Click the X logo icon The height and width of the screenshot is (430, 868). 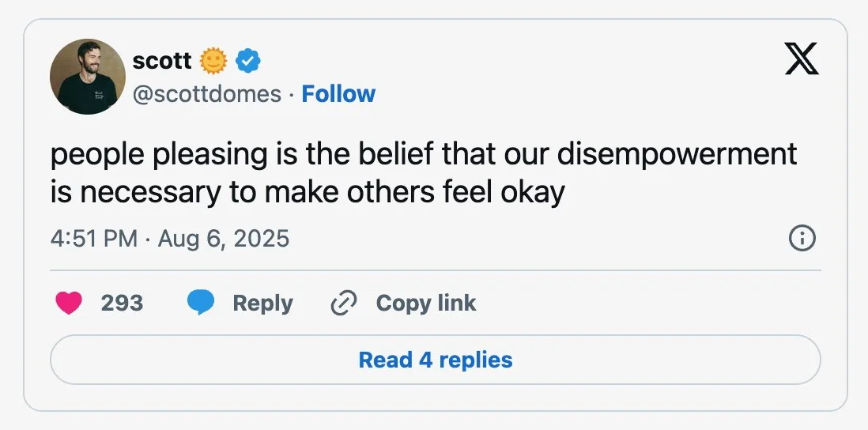(802, 59)
